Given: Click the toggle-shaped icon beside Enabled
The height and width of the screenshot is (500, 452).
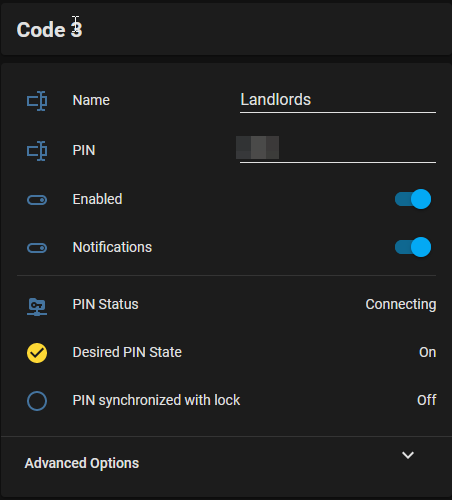Looking at the screenshot, I should tap(37, 200).
